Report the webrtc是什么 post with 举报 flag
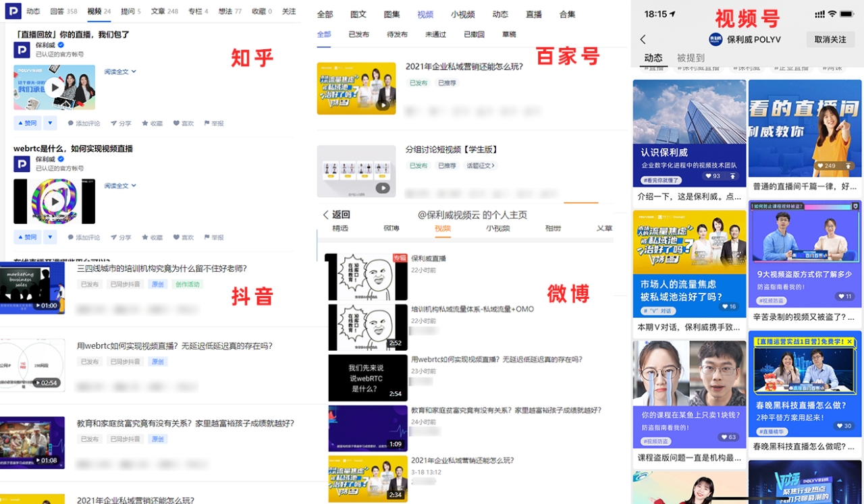This screenshot has height=504, width=864. pos(213,237)
